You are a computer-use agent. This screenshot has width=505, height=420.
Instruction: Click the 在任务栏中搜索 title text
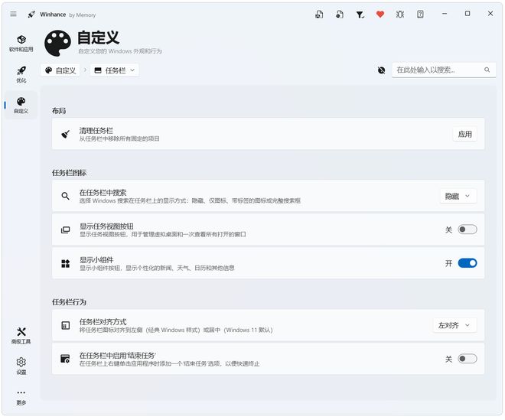[103, 193]
